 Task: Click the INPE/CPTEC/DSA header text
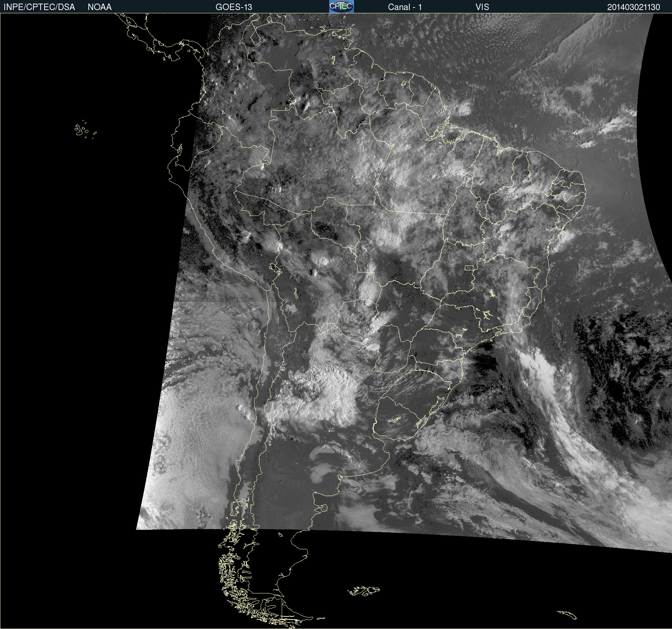39,7
